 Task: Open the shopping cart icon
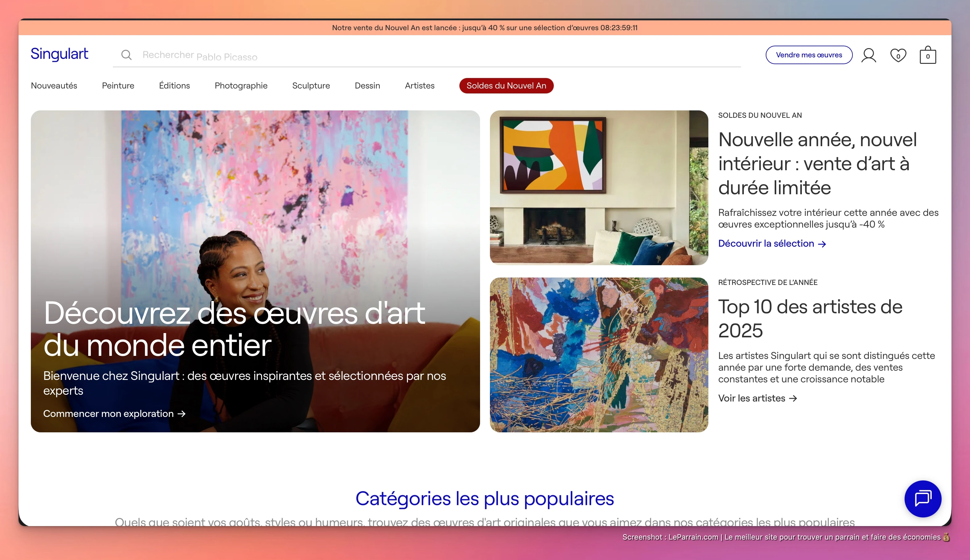(928, 55)
